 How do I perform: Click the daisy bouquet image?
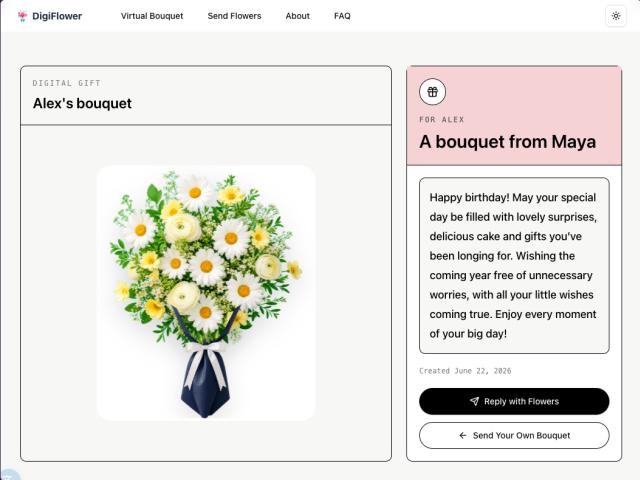(206, 293)
